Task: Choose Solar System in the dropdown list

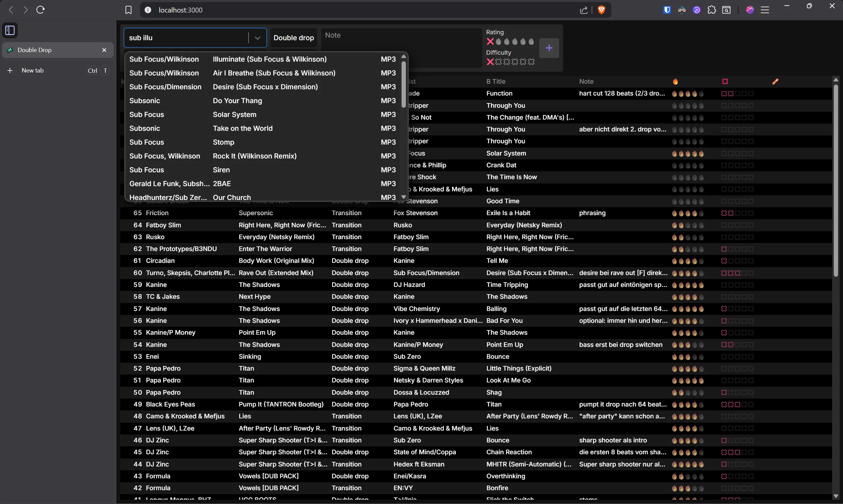Action: point(263,114)
